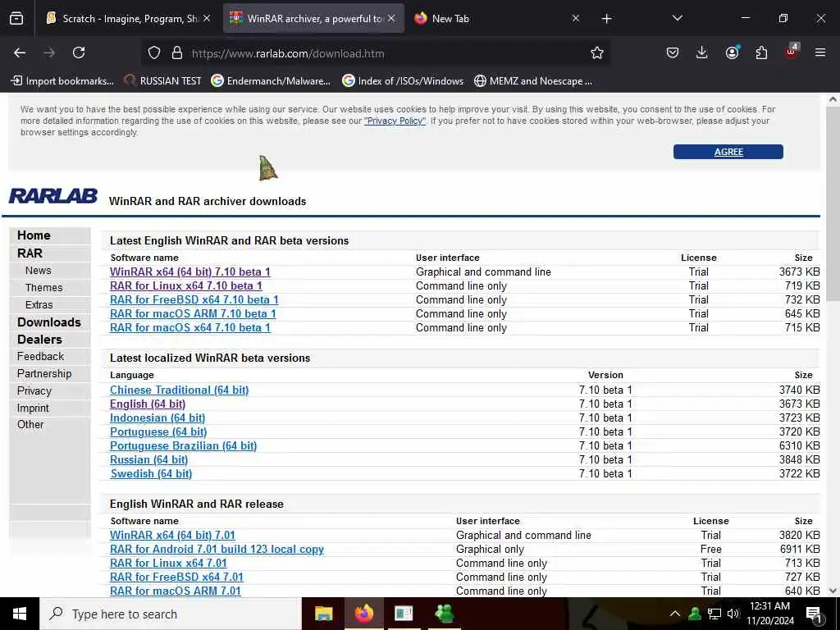Save page to Pocket
840x630 pixels.
pyautogui.click(x=673, y=52)
